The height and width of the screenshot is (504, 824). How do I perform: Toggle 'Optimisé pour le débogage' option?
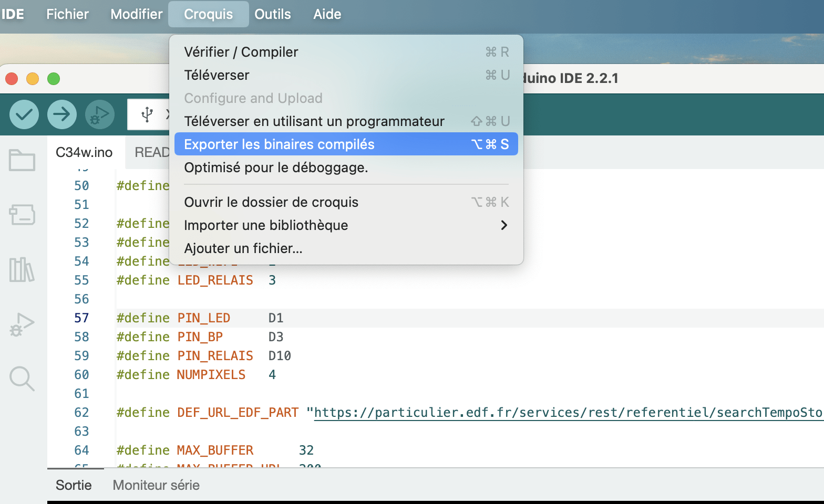tap(276, 167)
